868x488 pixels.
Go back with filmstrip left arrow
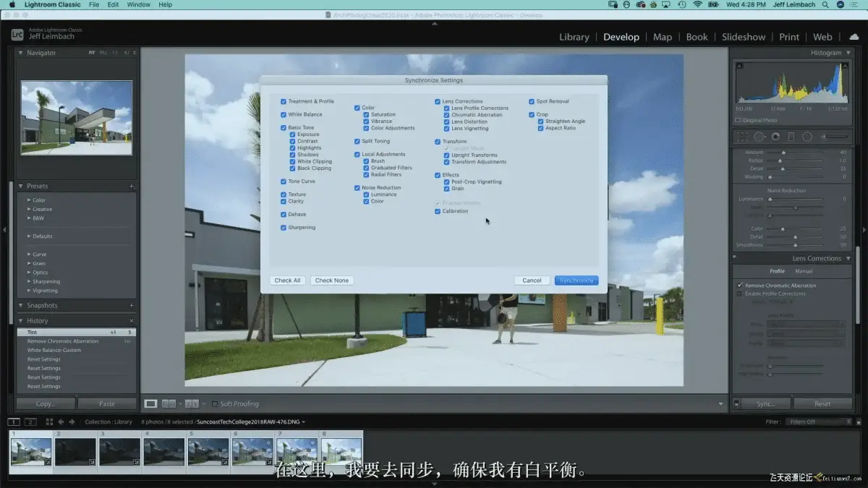pos(61,421)
